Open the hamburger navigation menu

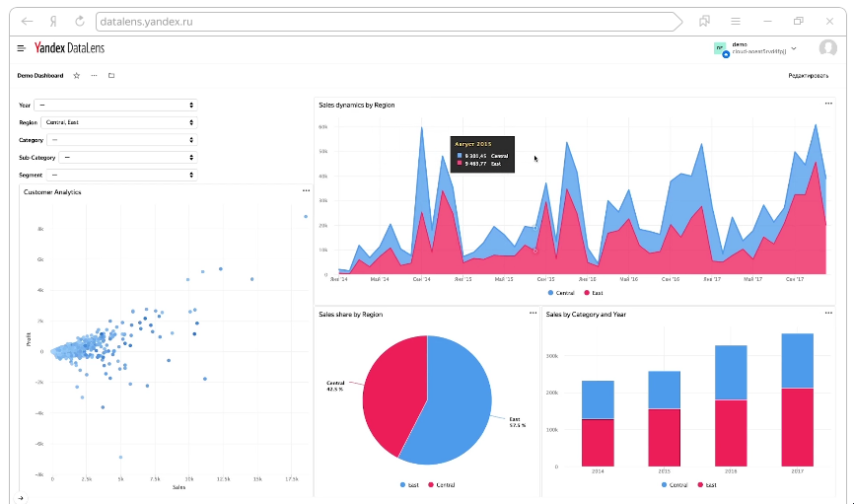pyautogui.click(x=22, y=48)
